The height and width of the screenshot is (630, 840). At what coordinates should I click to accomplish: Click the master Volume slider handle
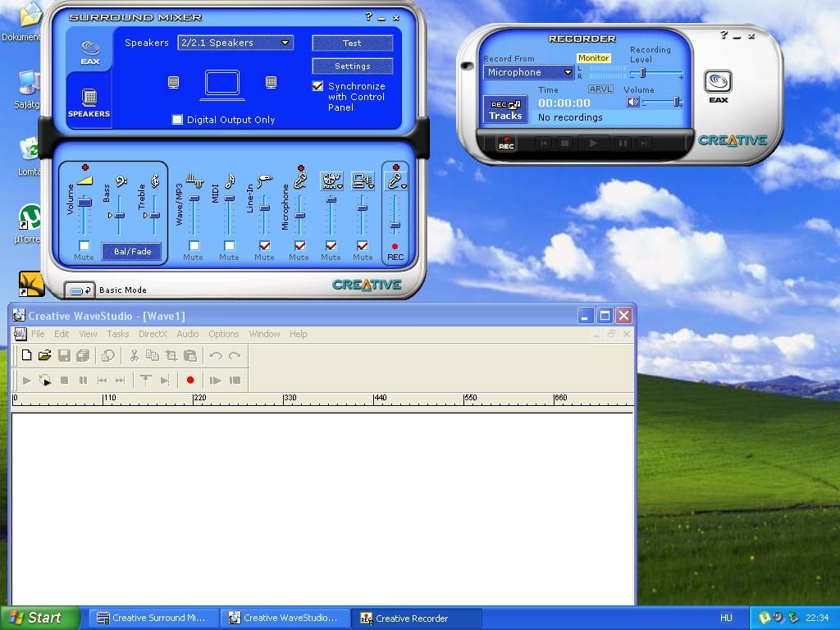click(84, 202)
